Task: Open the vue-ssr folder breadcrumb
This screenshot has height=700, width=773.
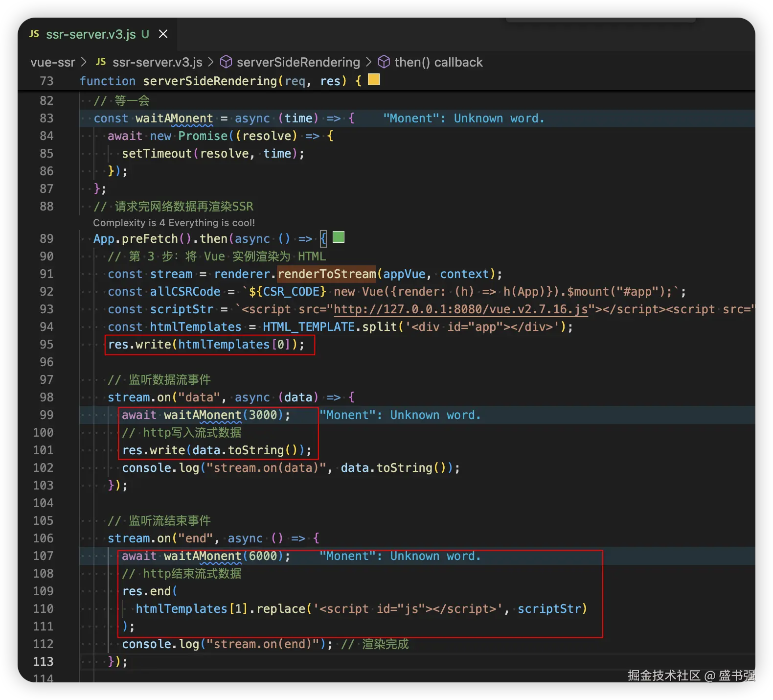Action: [53, 62]
